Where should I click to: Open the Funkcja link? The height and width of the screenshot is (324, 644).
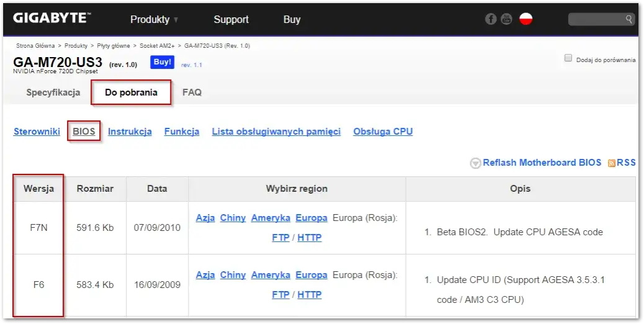point(182,132)
